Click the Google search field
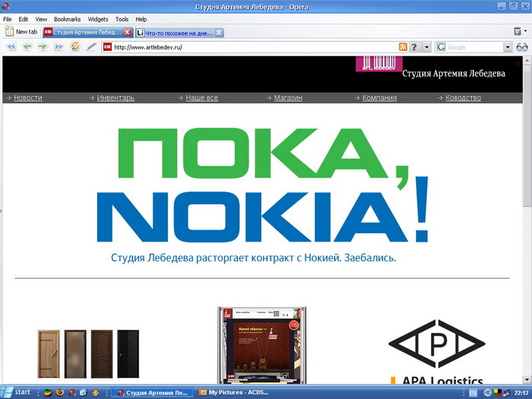532x399 pixels. [x=474, y=47]
